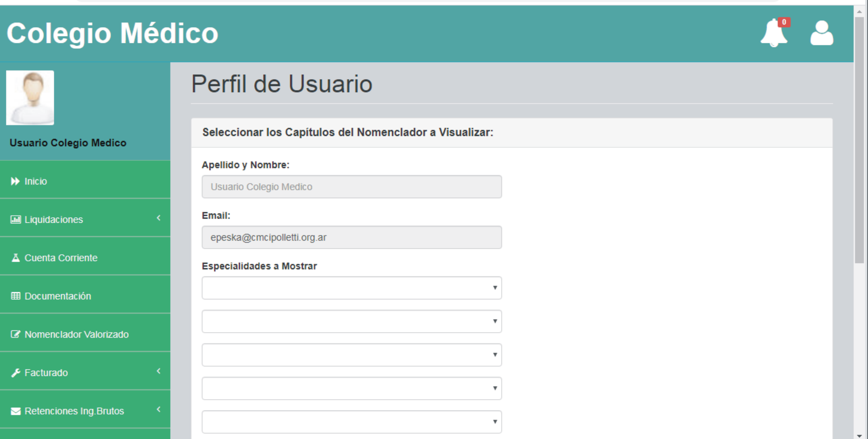
Task: Click the Cuenta Corriente flask icon
Action: pyautogui.click(x=15, y=258)
